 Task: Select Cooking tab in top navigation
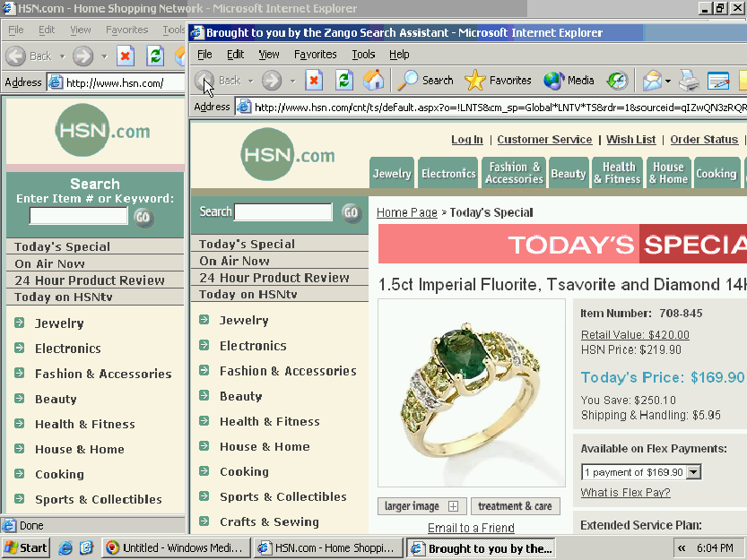pyautogui.click(x=717, y=172)
